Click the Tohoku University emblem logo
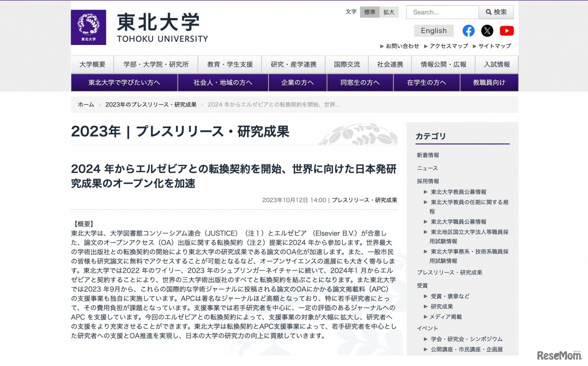 pyautogui.click(x=88, y=27)
